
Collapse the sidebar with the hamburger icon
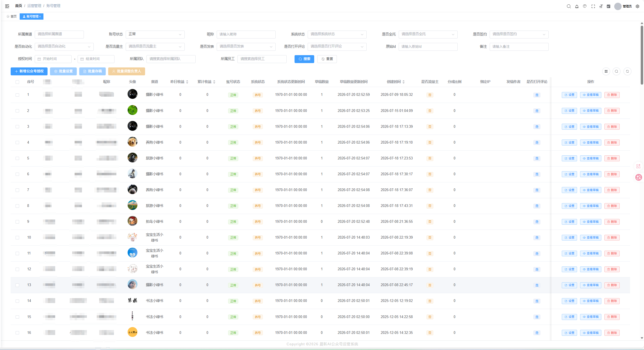click(7, 6)
